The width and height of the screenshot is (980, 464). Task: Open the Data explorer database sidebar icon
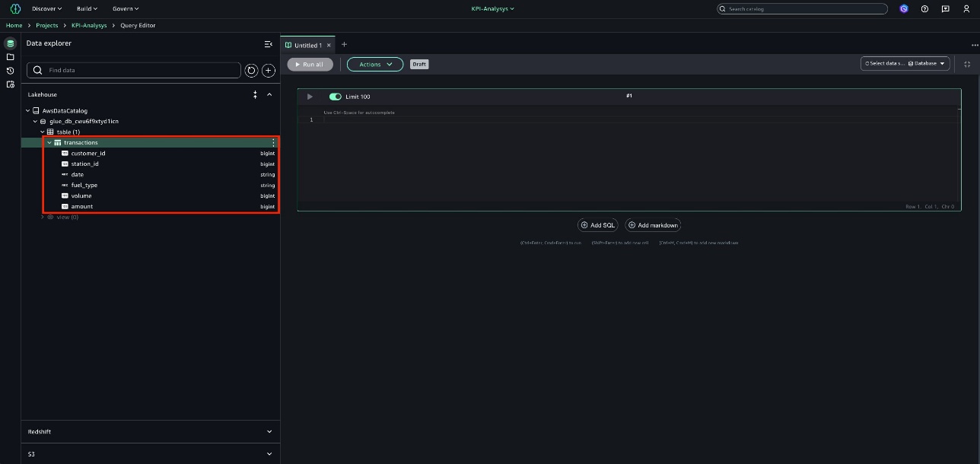(10, 43)
